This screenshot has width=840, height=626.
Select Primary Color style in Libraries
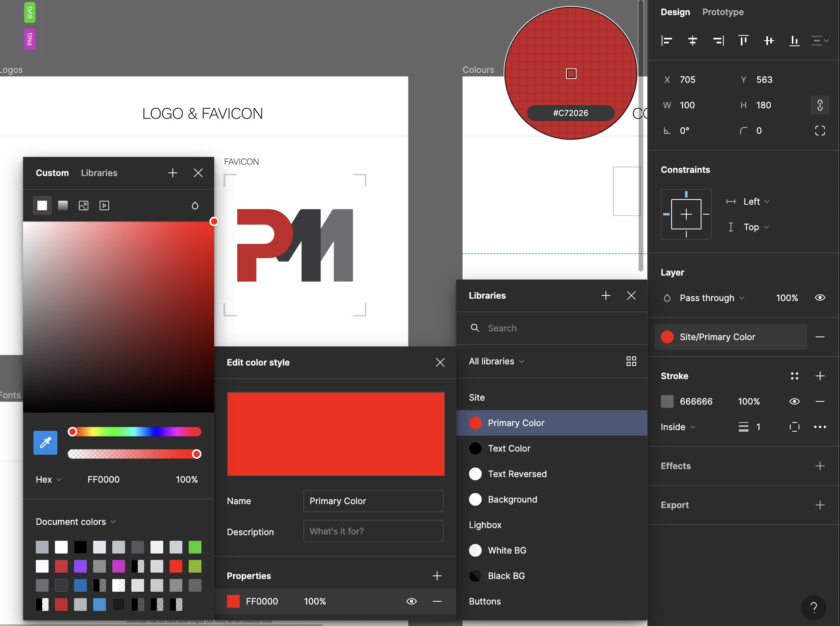(x=552, y=423)
